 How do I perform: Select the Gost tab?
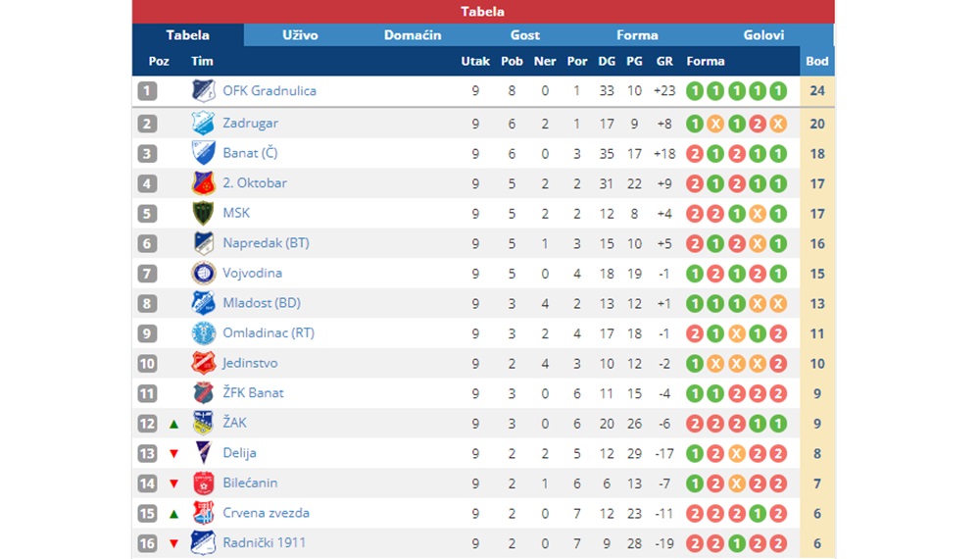(525, 35)
